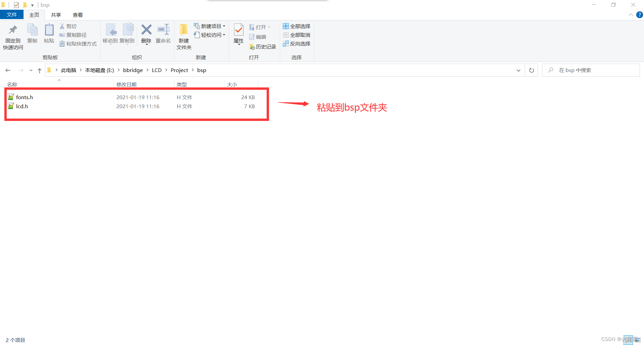
Task: Click 本地磁盘 (E:) in the breadcrumb
Action: pos(100,70)
